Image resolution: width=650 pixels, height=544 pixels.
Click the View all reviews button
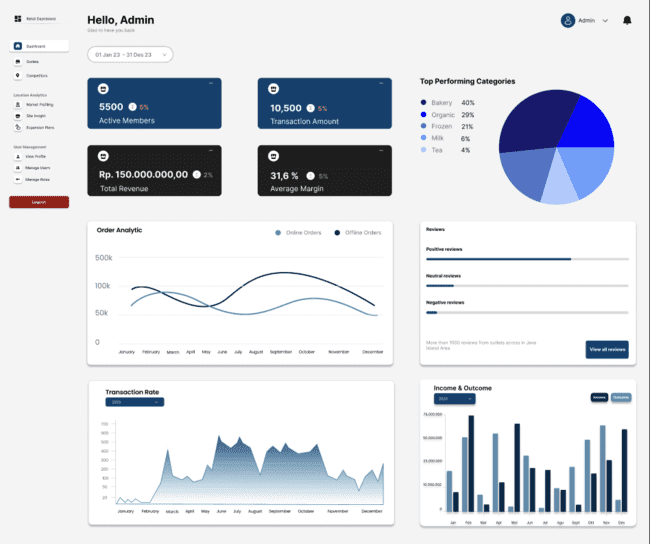click(607, 350)
